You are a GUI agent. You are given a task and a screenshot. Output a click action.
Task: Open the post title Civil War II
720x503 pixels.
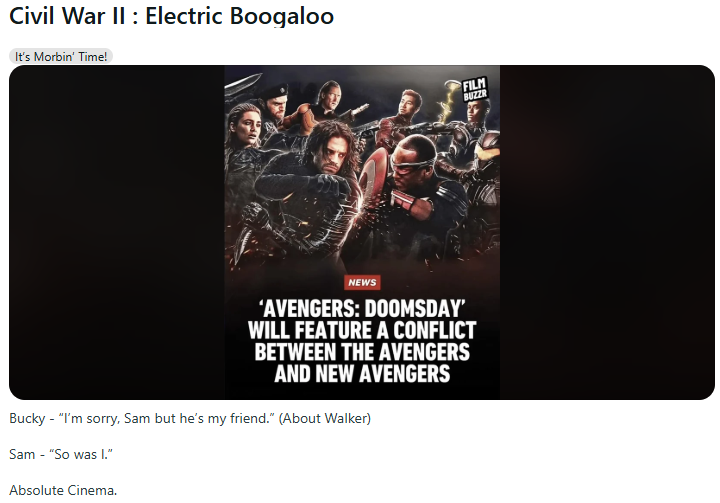pos(171,16)
